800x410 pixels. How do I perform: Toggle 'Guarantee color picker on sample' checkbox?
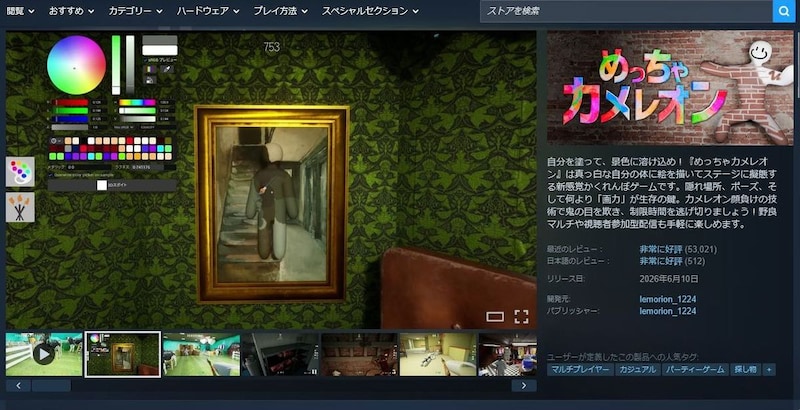tap(51, 175)
